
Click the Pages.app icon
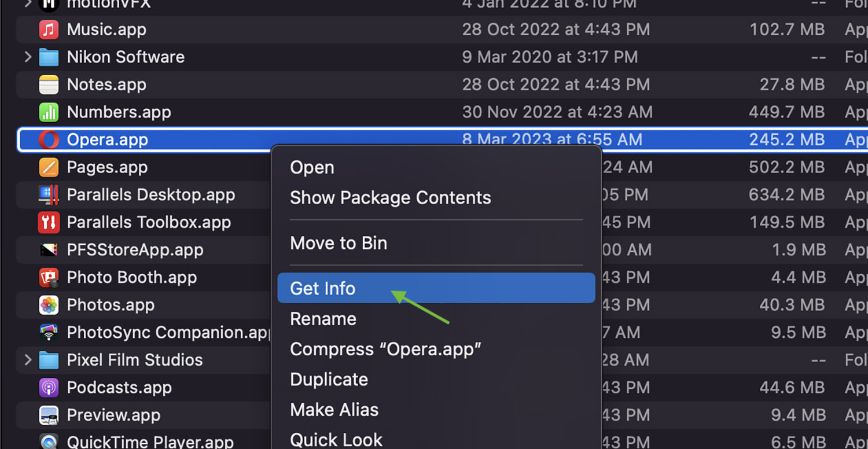pos(49,167)
